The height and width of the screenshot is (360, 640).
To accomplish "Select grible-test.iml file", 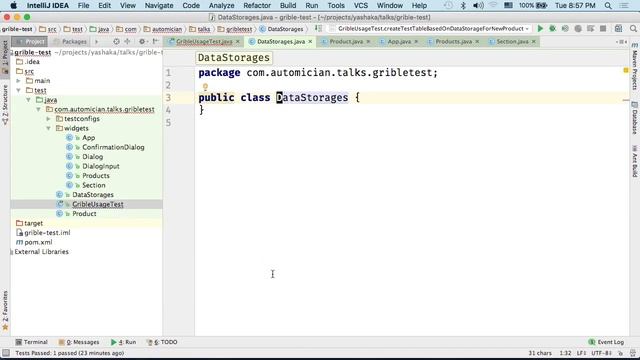I will click(x=47, y=233).
